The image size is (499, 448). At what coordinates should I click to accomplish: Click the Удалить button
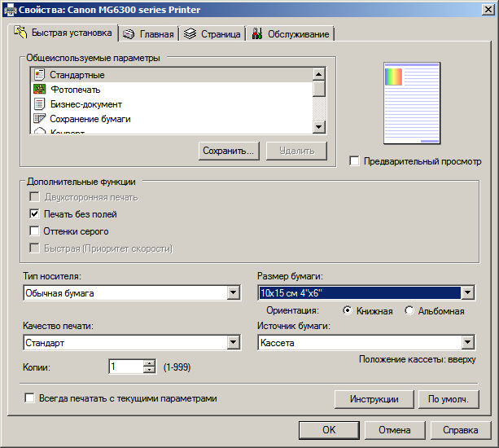296,151
